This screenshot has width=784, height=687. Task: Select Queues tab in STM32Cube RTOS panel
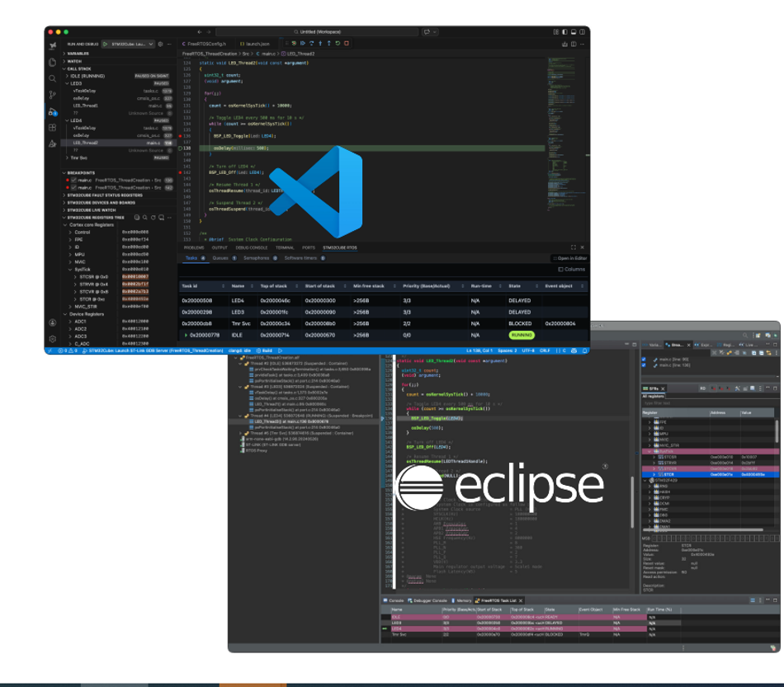(x=224, y=258)
